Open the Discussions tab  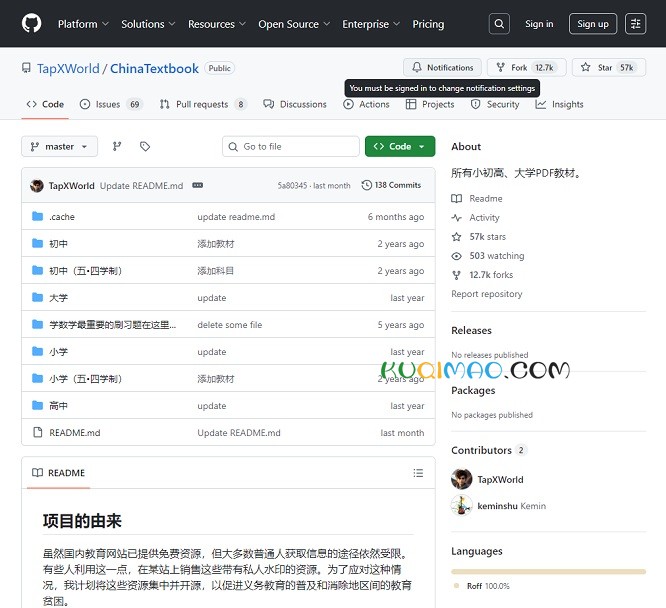click(295, 104)
